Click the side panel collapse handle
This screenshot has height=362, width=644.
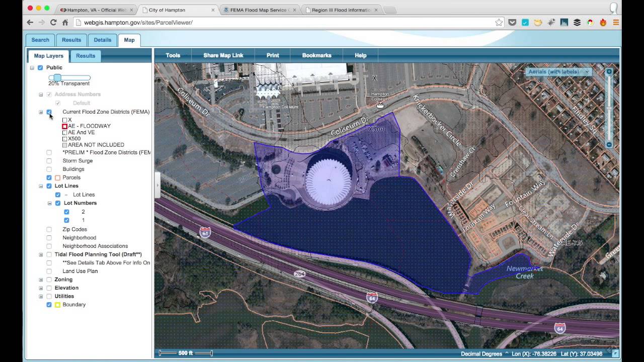pyautogui.click(x=157, y=185)
